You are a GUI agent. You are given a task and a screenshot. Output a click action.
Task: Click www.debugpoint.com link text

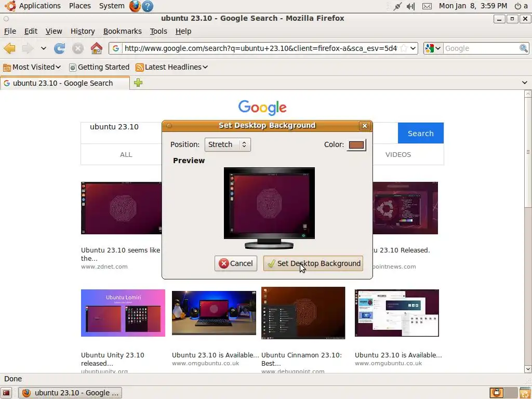click(x=293, y=371)
